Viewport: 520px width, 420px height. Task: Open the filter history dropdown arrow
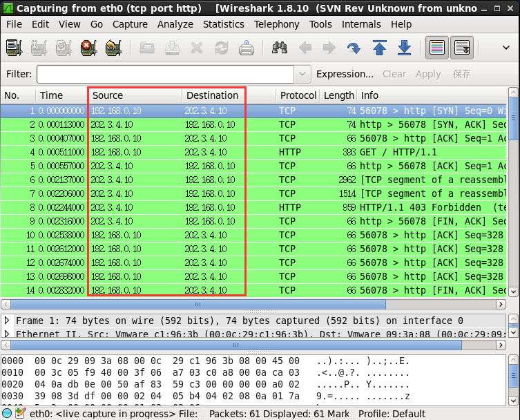click(302, 74)
